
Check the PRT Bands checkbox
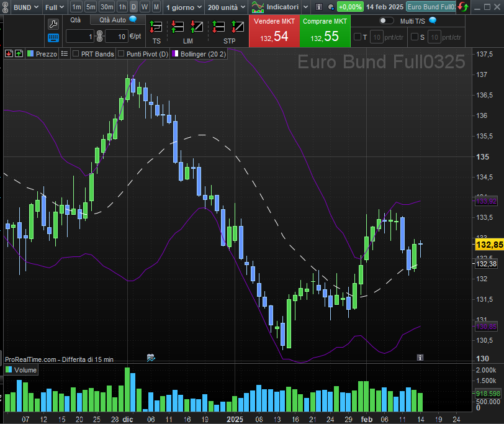point(76,53)
